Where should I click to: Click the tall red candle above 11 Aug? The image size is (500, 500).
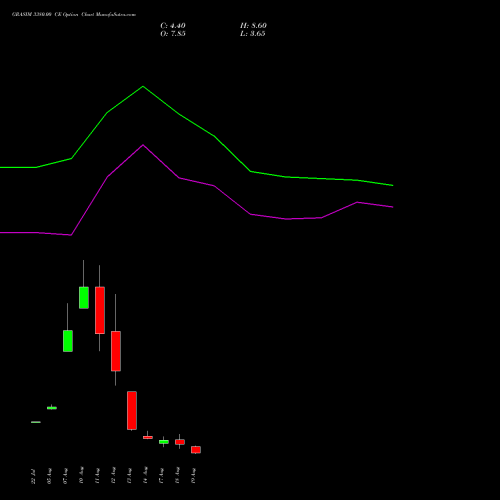(x=100, y=310)
